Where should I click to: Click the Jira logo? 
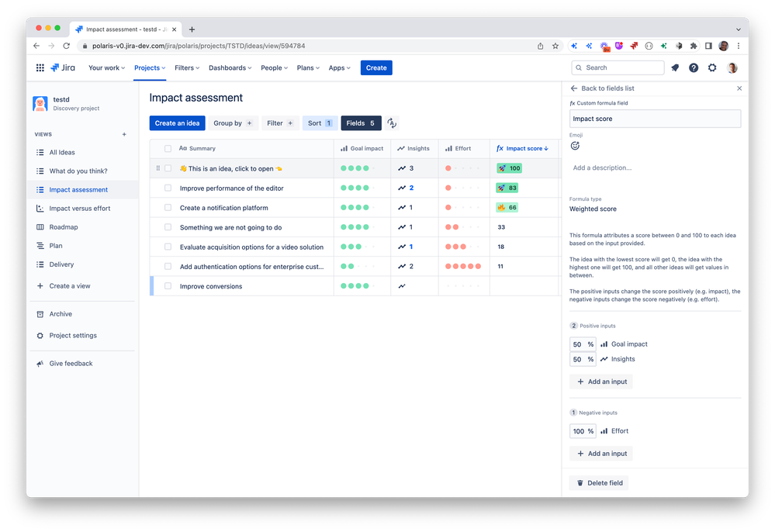63,67
